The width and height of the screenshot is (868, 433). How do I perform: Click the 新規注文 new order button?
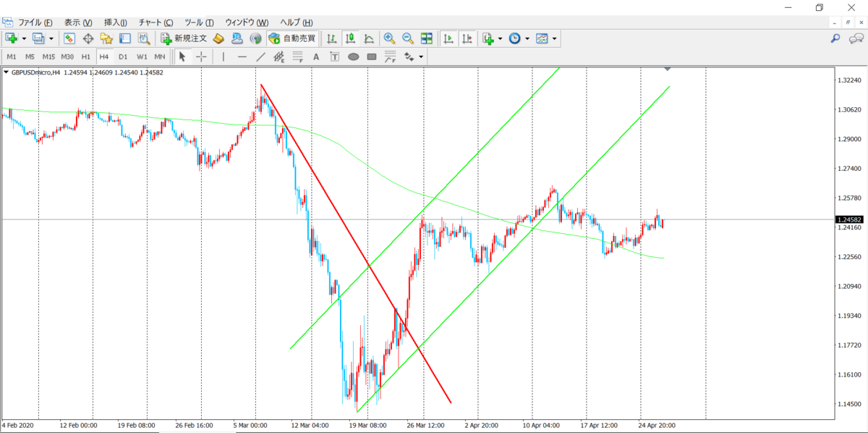point(184,38)
